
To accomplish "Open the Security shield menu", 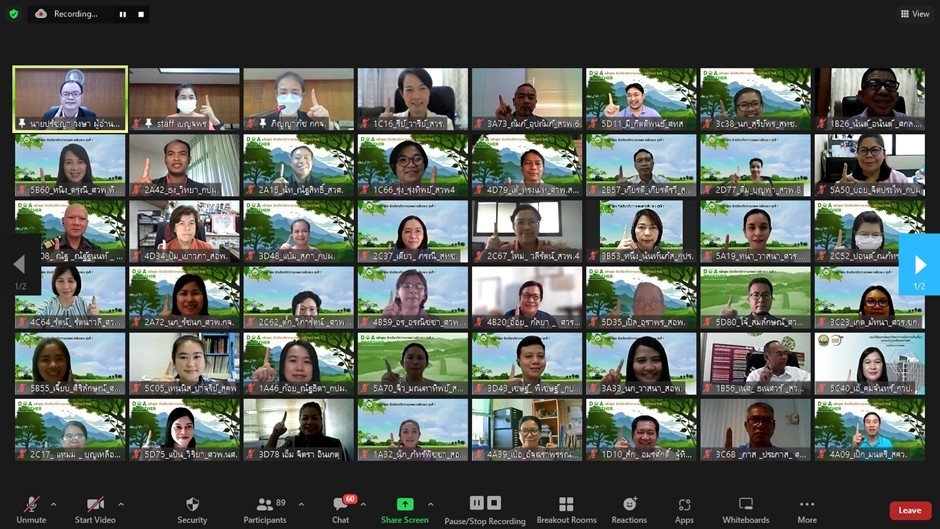I will 192,510.
